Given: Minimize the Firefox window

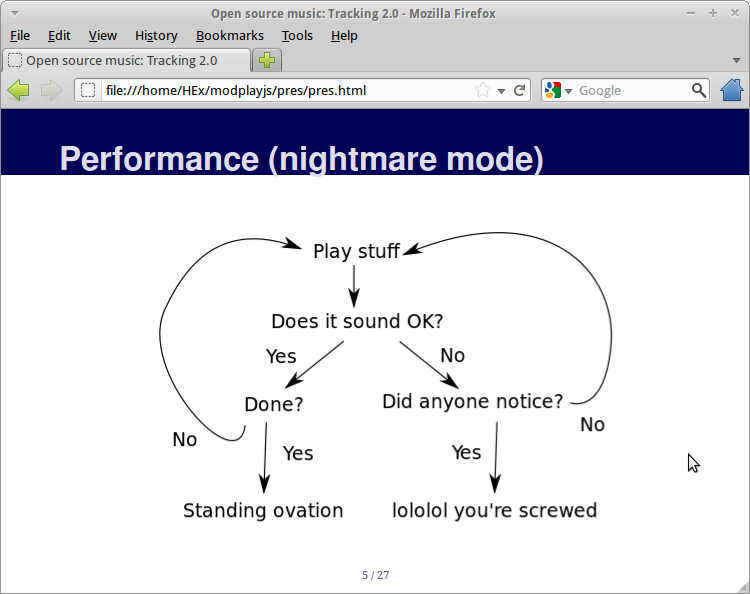Looking at the screenshot, I should pyautogui.click(x=691, y=13).
